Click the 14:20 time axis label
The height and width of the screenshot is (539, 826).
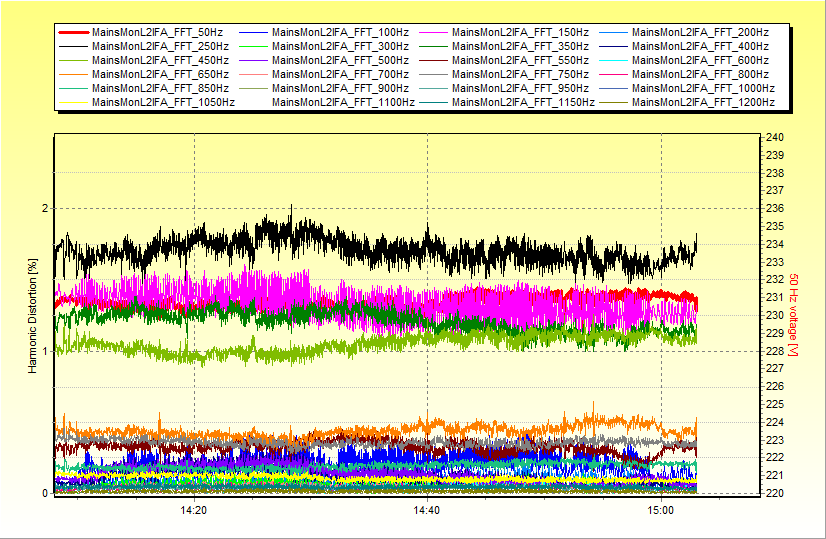click(x=194, y=510)
